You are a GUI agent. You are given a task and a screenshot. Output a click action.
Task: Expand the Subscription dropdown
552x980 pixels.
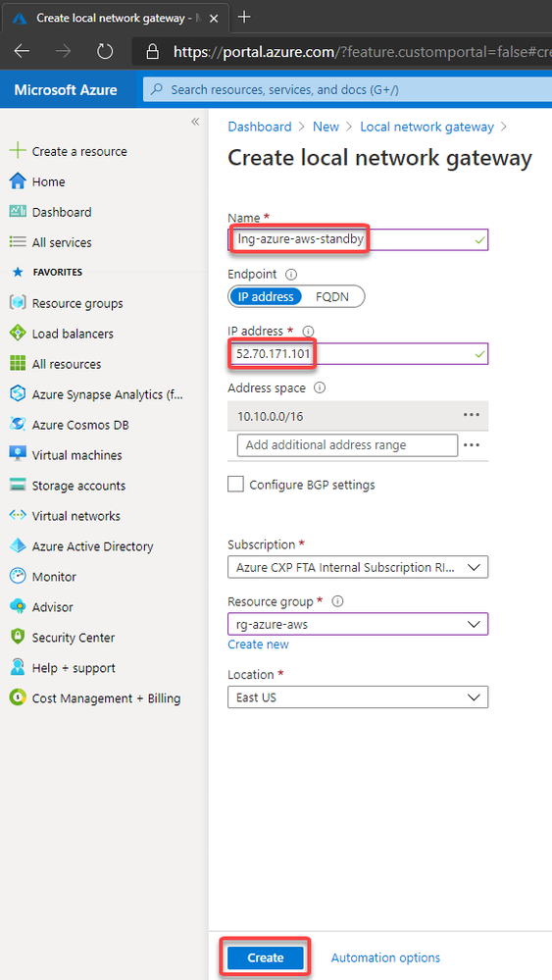click(x=358, y=568)
